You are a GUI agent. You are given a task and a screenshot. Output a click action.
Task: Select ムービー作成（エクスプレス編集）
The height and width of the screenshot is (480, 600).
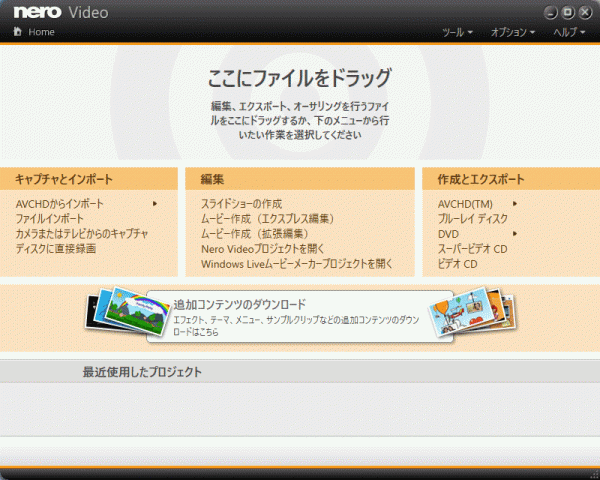(x=268, y=219)
